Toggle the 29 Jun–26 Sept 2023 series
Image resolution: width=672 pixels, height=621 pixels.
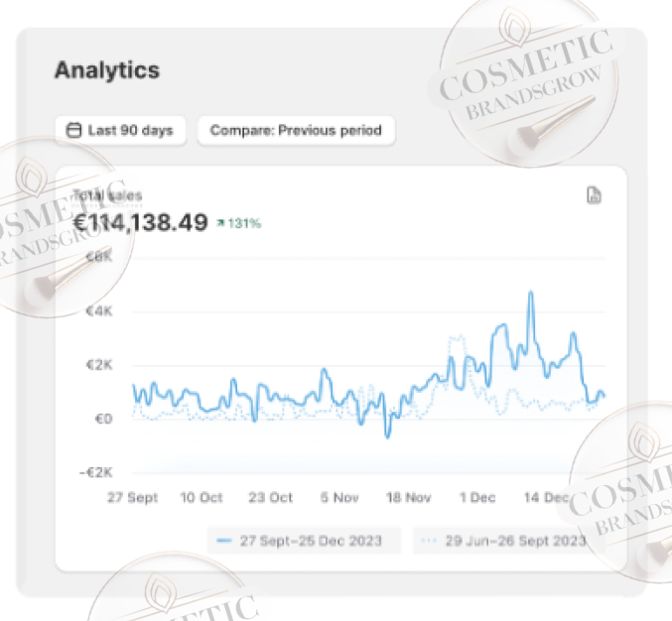(x=504, y=542)
